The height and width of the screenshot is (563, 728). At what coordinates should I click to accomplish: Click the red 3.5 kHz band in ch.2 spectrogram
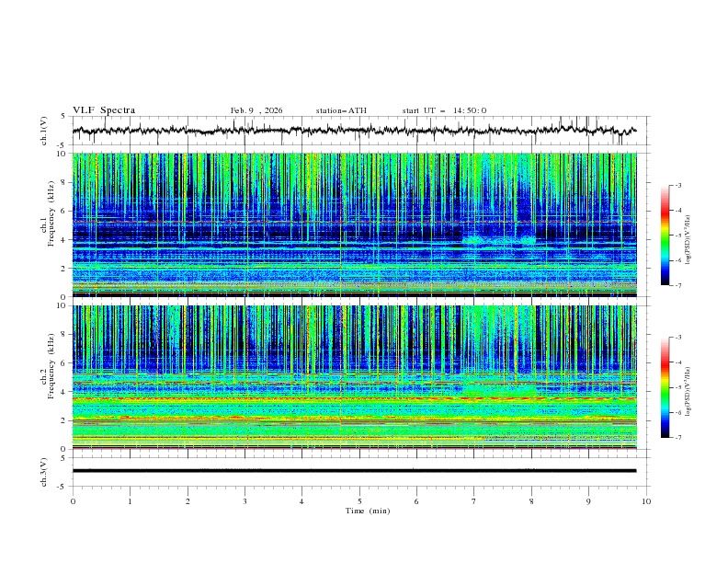(354, 398)
